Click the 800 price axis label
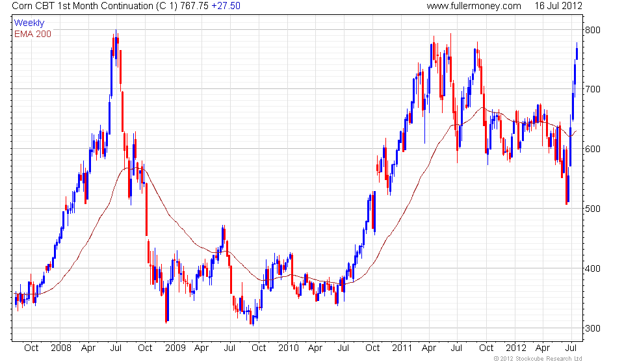The width and height of the screenshot is (637, 364). [x=592, y=30]
